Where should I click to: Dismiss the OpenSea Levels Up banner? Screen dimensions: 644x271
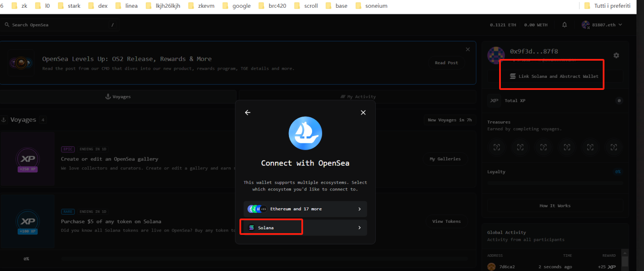pos(468,49)
